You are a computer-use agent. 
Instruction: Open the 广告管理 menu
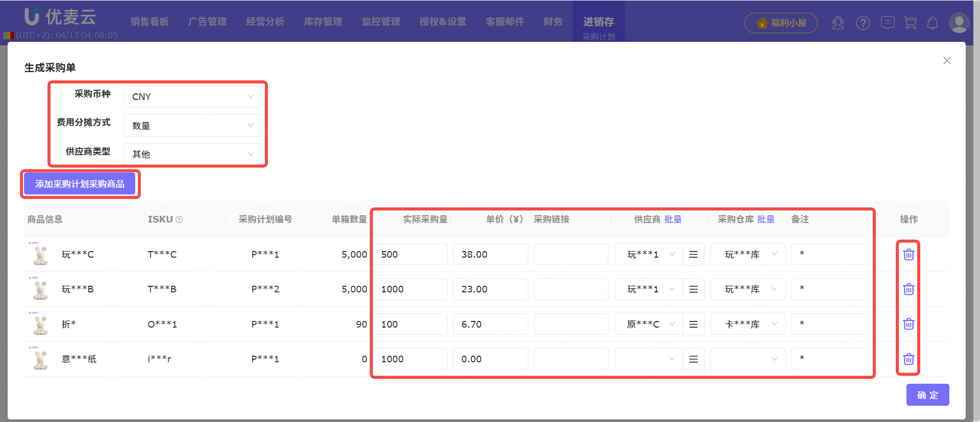coord(207,21)
